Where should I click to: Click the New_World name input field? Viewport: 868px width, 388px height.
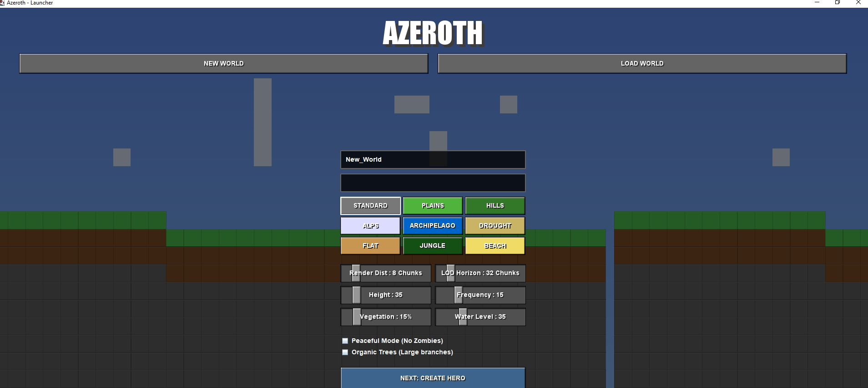[x=433, y=159]
